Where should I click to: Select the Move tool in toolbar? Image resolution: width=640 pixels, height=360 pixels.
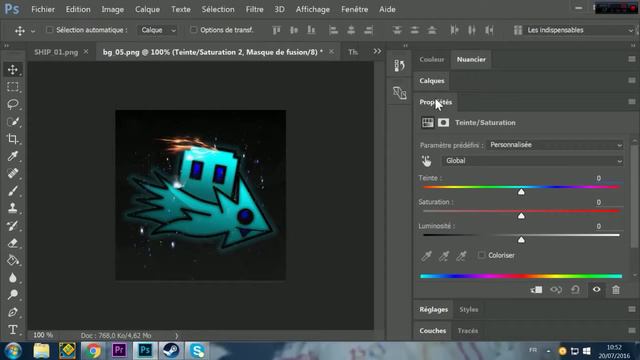click(13, 70)
